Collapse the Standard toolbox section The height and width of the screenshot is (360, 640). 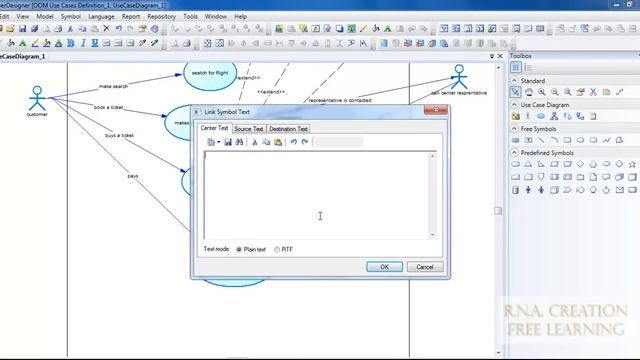point(514,80)
